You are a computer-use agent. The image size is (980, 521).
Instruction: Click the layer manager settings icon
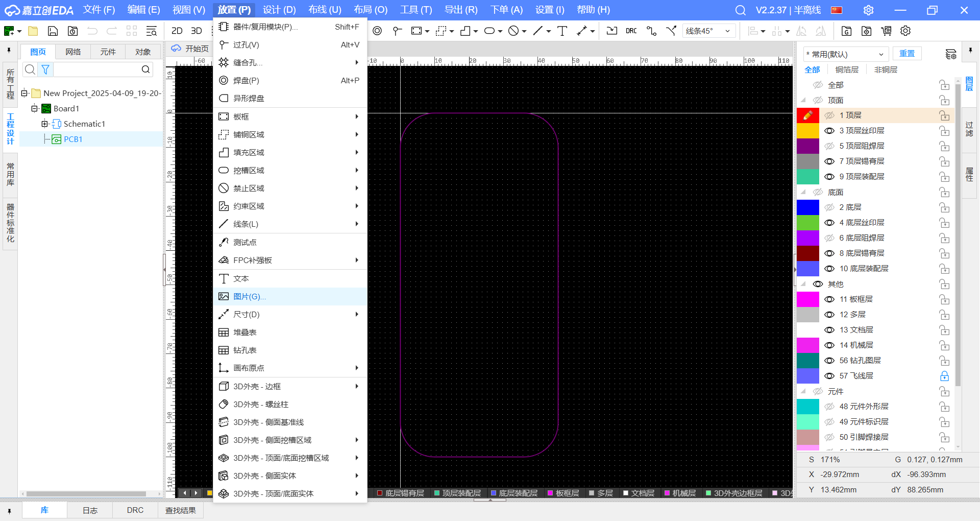coord(950,54)
